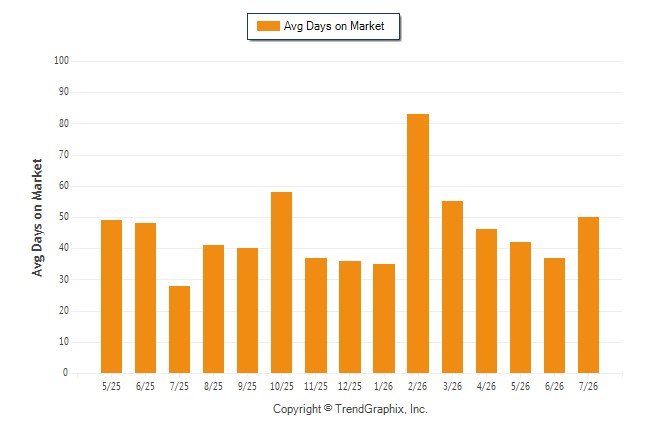The height and width of the screenshot is (434, 646).
Task: Select the 7/25 shortest bar
Action: (180, 329)
